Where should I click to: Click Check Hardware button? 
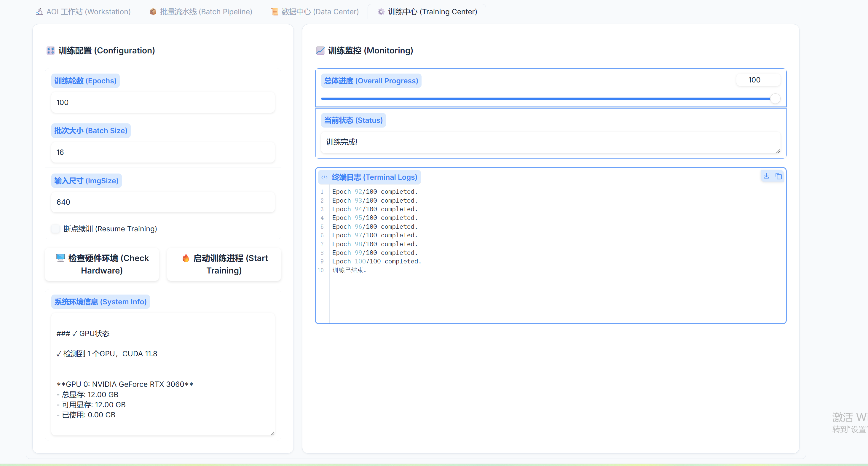102,264
